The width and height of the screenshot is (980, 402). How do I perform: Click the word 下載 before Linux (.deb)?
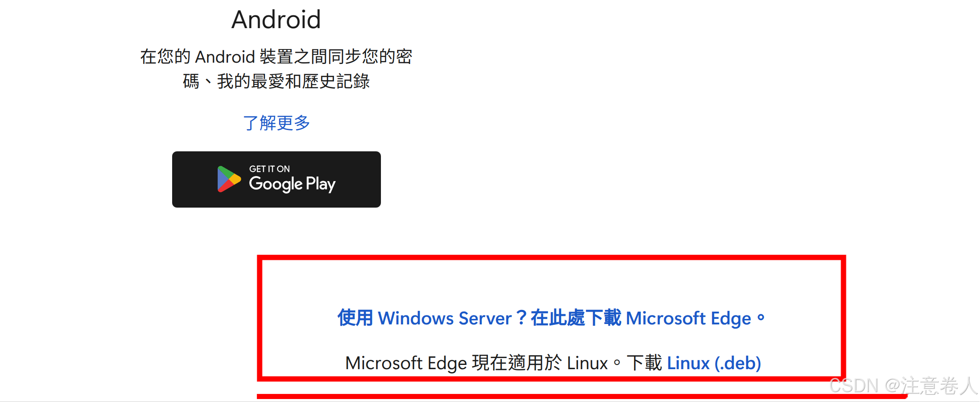click(x=644, y=363)
